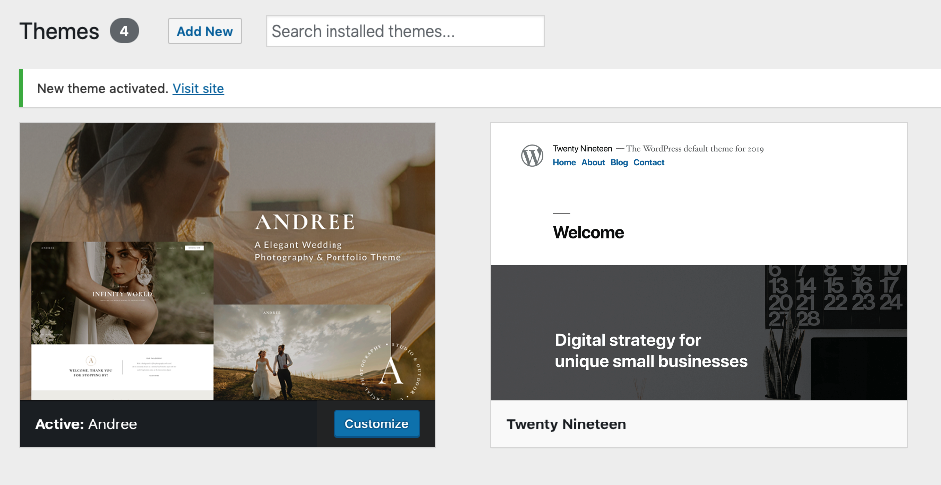Click the Customize button for Andree
The width and height of the screenshot is (941, 485).
[x=376, y=424]
